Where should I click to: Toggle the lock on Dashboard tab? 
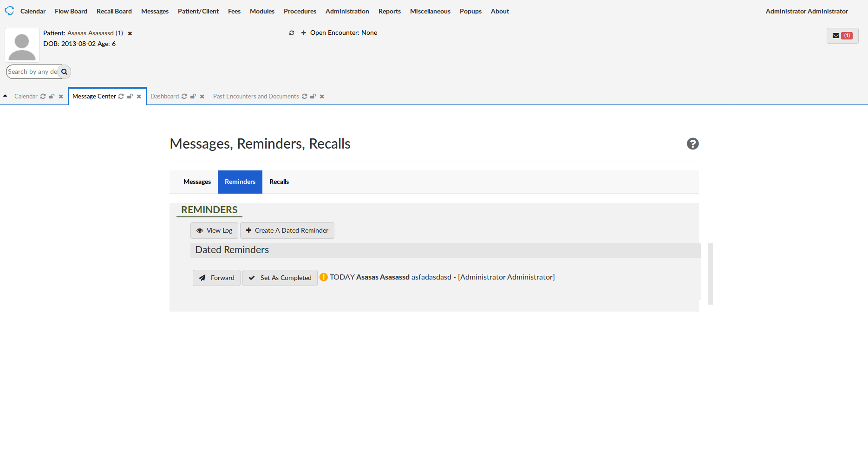tap(193, 96)
